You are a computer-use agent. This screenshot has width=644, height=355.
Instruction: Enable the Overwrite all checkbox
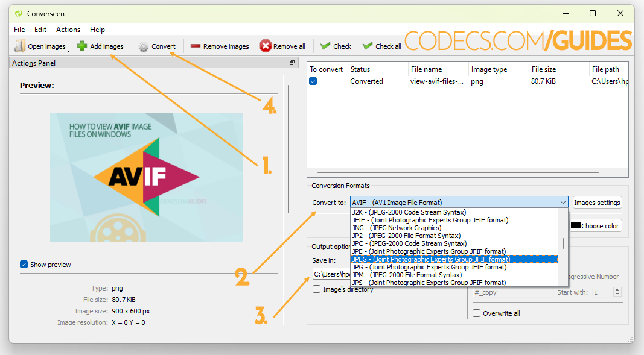pos(476,313)
